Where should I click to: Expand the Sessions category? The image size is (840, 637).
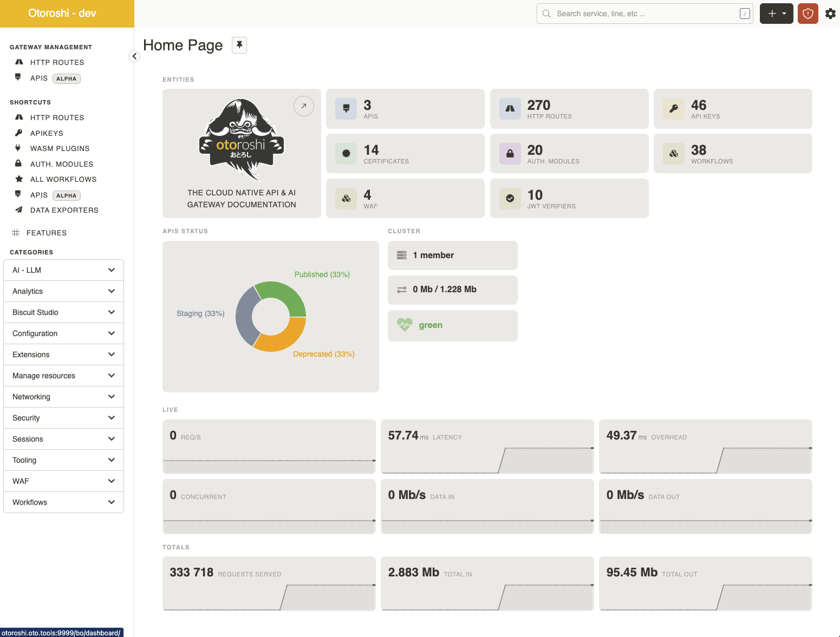pyautogui.click(x=63, y=439)
